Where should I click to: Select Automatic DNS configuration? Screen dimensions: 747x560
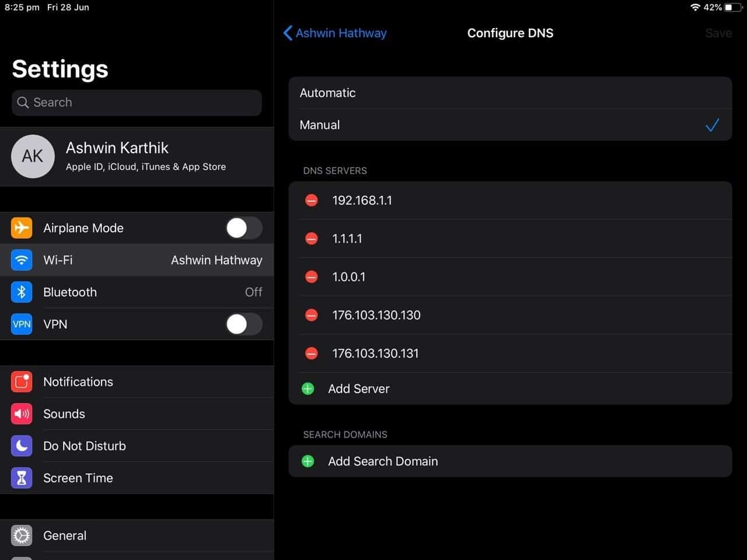pos(510,93)
